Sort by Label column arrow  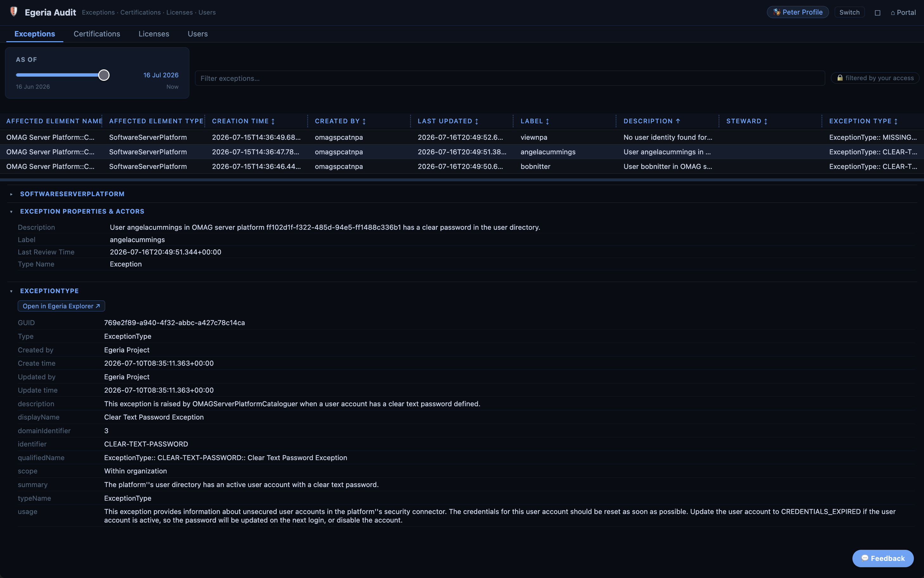547,121
